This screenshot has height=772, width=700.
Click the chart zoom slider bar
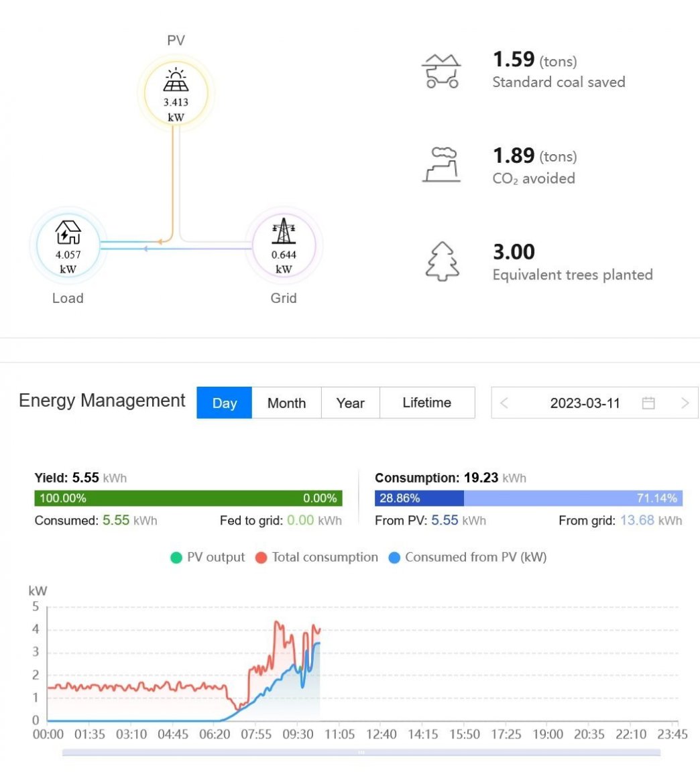(361, 753)
